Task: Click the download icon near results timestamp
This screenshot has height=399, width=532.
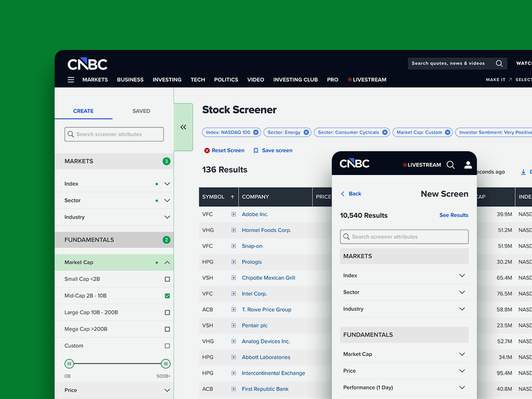Action: (523, 172)
